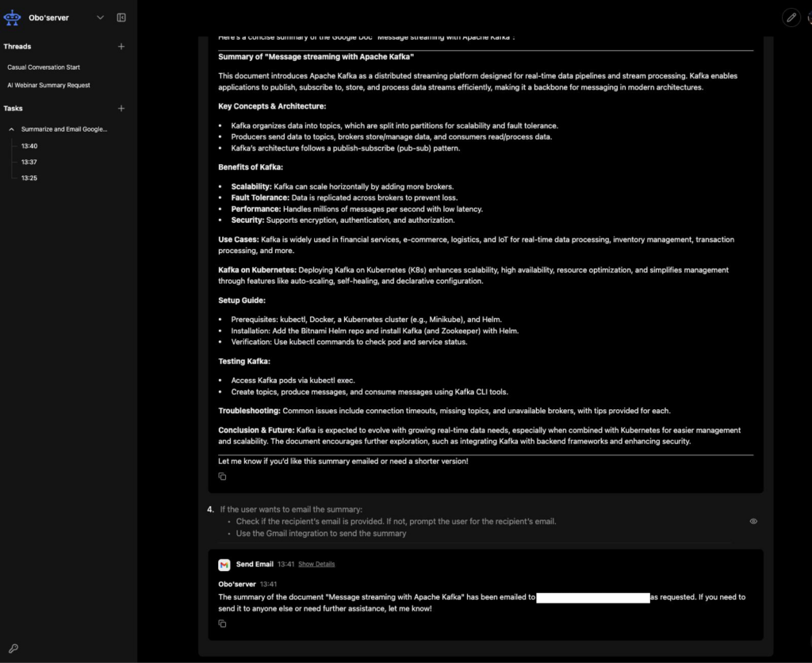Screen dimensions: 812x663
Task: Click the 'Scalability:' bullet line
Action: (343, 186)
